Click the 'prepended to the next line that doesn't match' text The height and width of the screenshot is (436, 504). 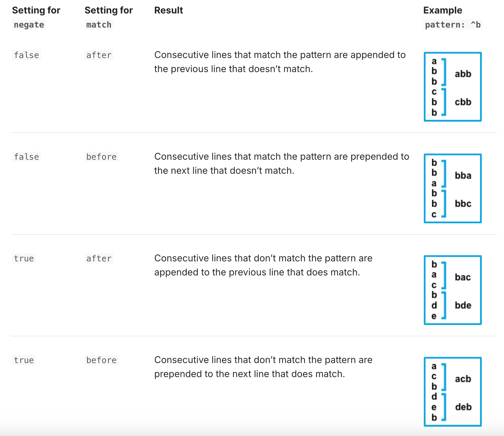coord(282,163)
